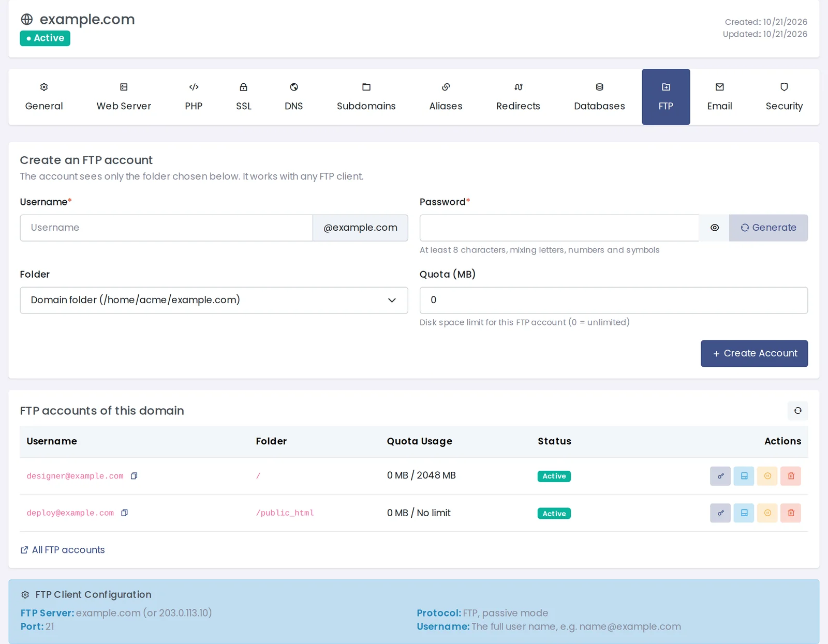Screen dimensions: 828x644
Task: Copy the designer@example.com username
Action: click(x=134, y=476)
